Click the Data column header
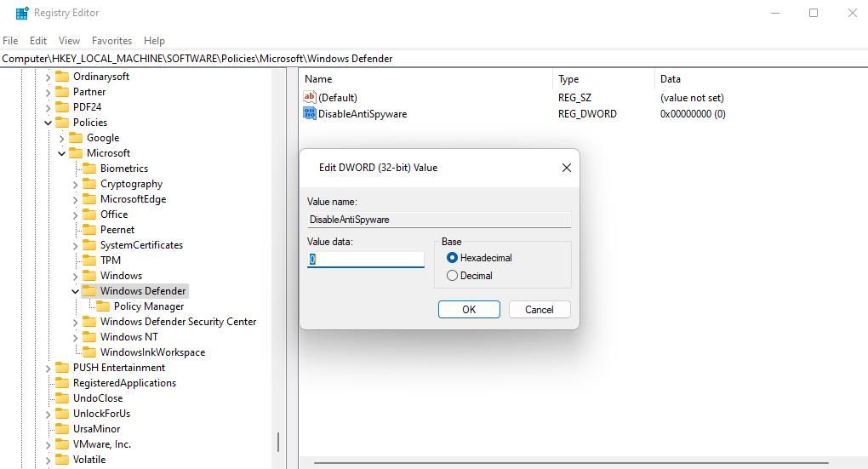The image size is (868, 469). click(x=761, y=79)
